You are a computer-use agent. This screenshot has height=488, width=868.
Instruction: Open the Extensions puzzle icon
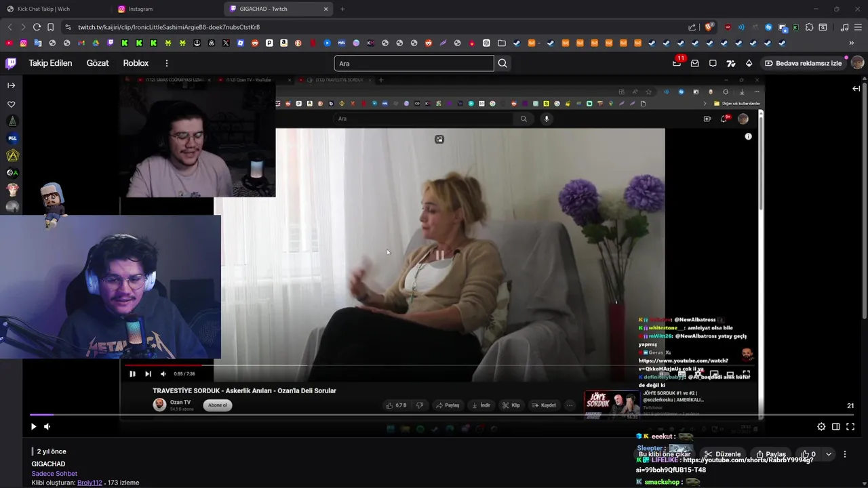[809, 27]
